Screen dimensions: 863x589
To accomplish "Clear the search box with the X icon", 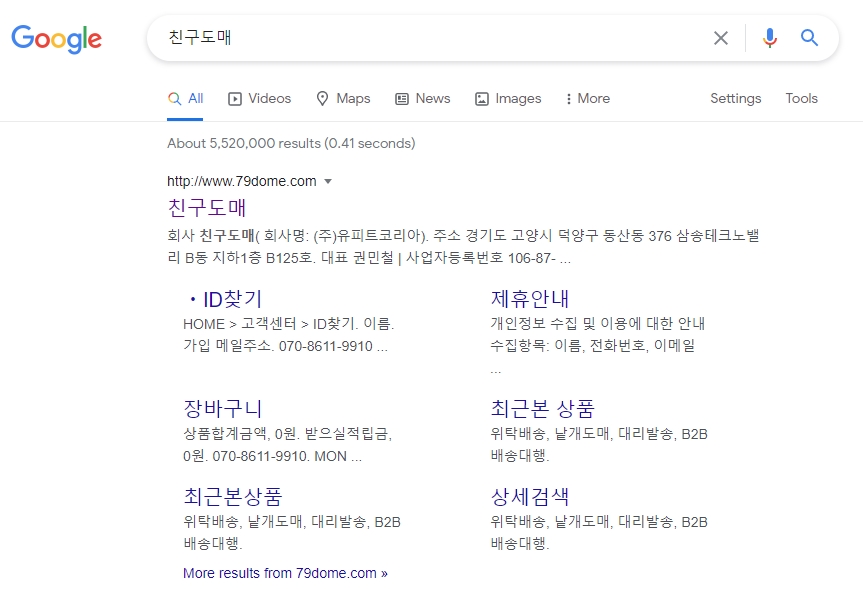I will coord(720,38).
